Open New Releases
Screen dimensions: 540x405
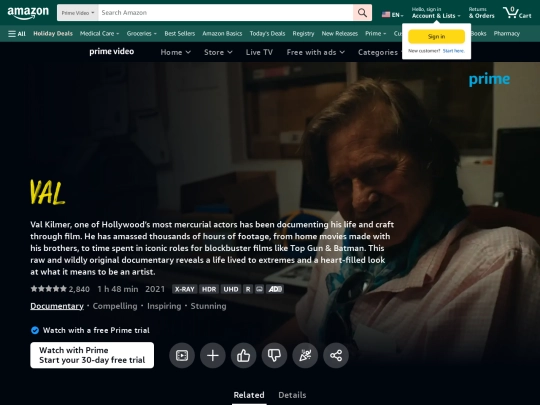(340, 34)
